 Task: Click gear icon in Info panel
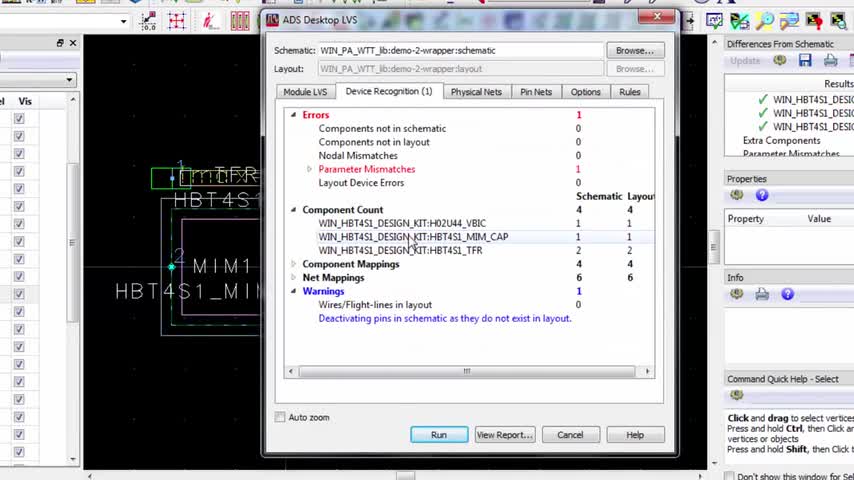(x=736, y=294)
